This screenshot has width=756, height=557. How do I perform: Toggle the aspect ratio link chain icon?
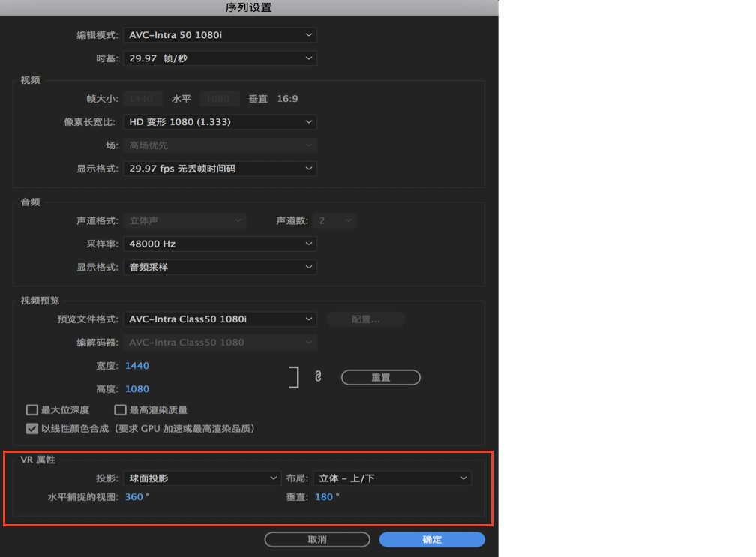[x=318, y=377]
